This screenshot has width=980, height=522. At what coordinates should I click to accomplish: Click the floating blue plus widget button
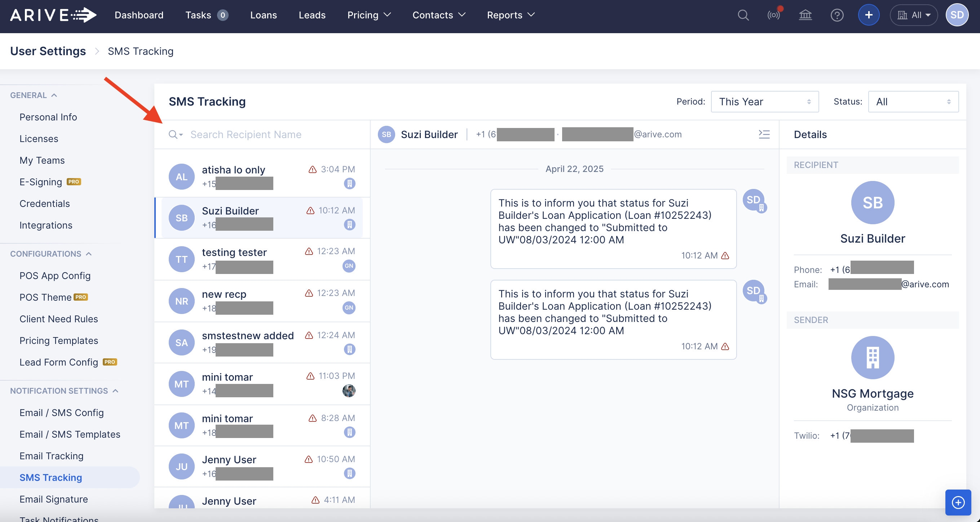(958, 502)
